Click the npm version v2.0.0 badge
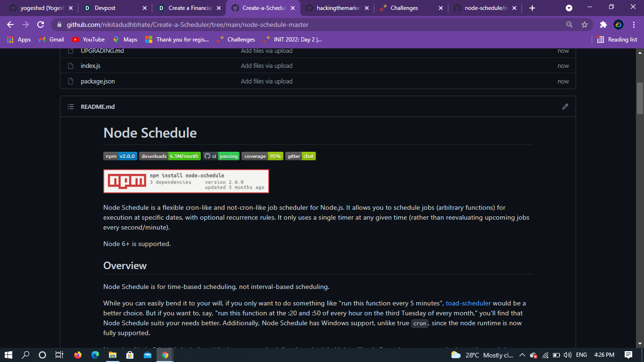This screenshot has width=644, height=362. coord(120,156)
